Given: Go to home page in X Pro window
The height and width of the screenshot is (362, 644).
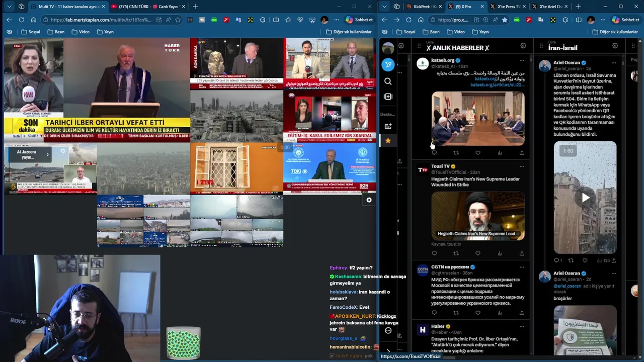Looking at the screenshot, I should click(x=421, y=20).
